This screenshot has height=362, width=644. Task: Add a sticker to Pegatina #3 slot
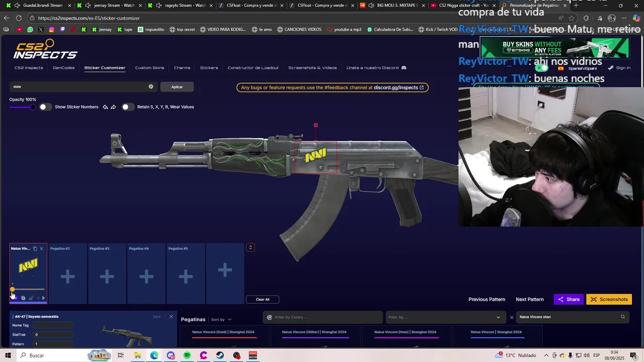[x=107, y=276]
